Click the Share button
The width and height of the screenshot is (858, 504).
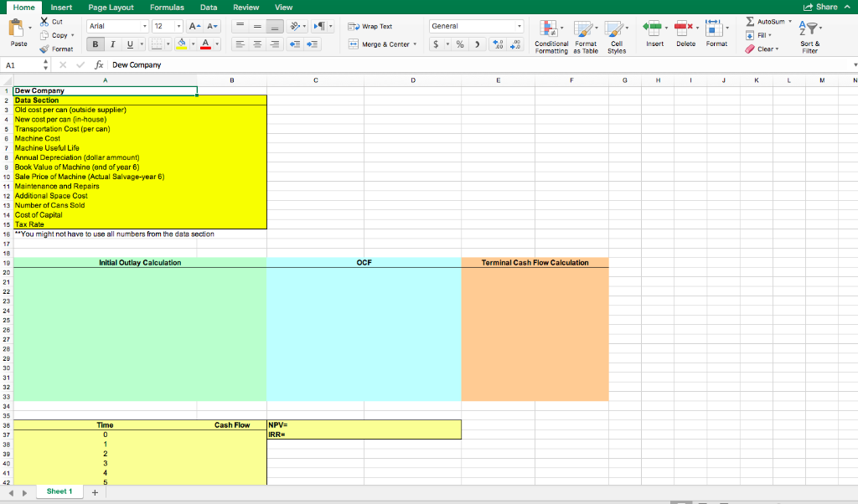(828, 6)
